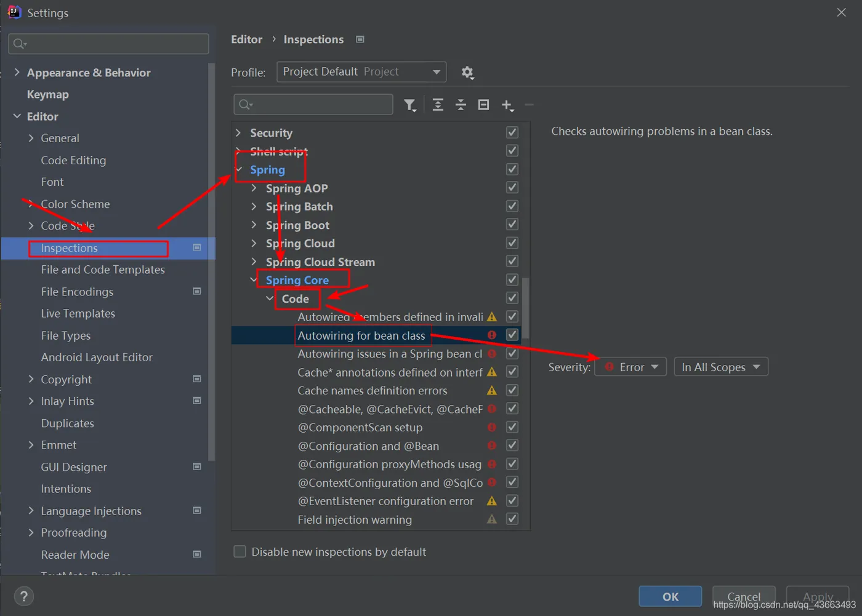This screenshot has height=616, width=862.
Task: Open the Severity Error dropdown
Action: coord(630,367)
